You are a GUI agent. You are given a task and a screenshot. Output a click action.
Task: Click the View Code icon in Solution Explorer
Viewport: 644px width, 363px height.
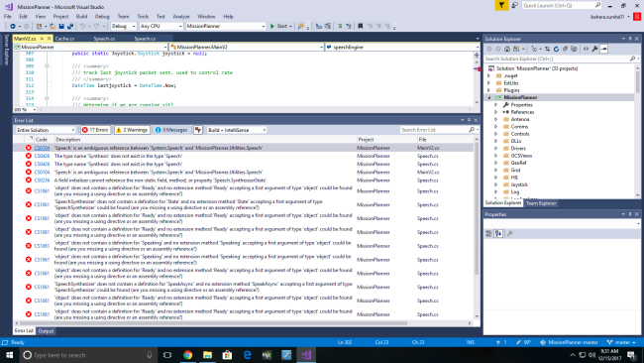[x=587, y=49]
